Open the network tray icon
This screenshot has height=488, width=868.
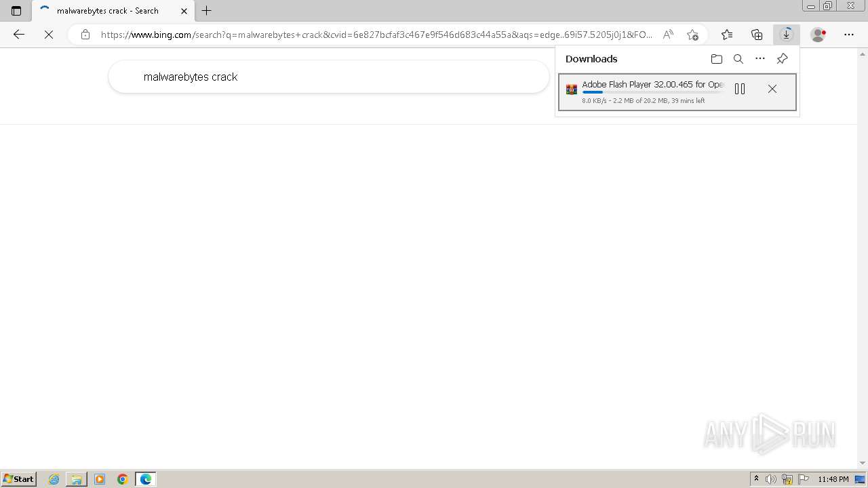click(x=787, y=479)
